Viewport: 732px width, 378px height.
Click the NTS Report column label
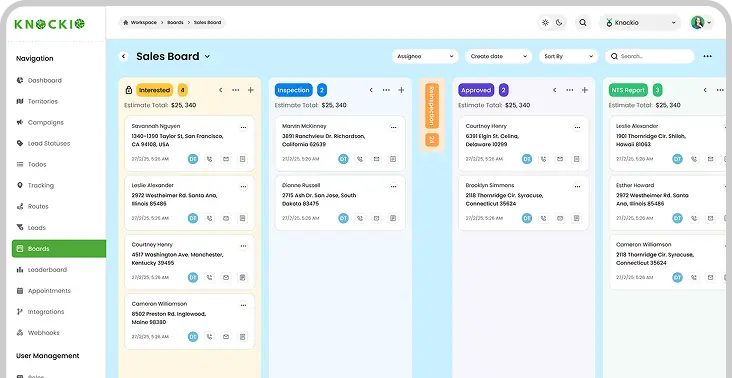[628, 90]
